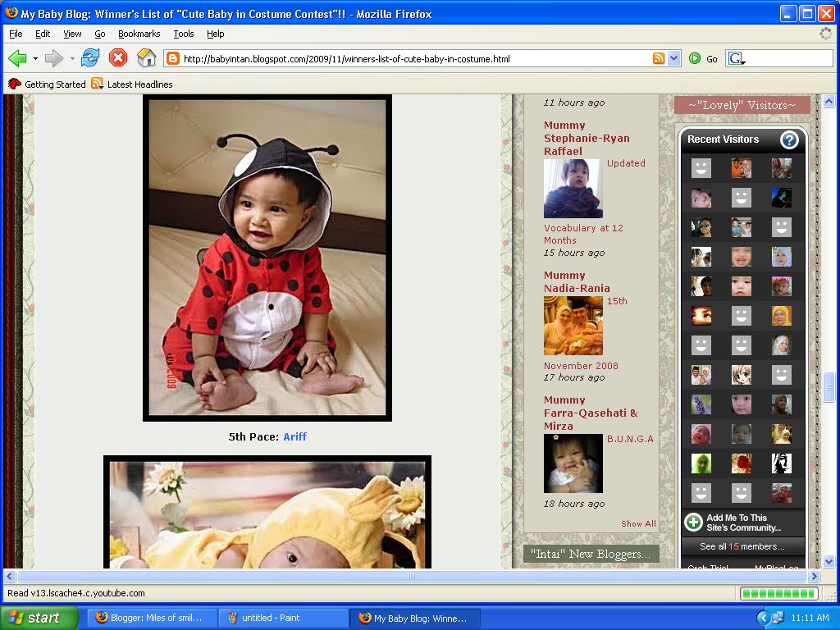Click the vertical scrollbar thumb
The height and width of the screenshot is (630, 840).
click(x=829, y=387)
